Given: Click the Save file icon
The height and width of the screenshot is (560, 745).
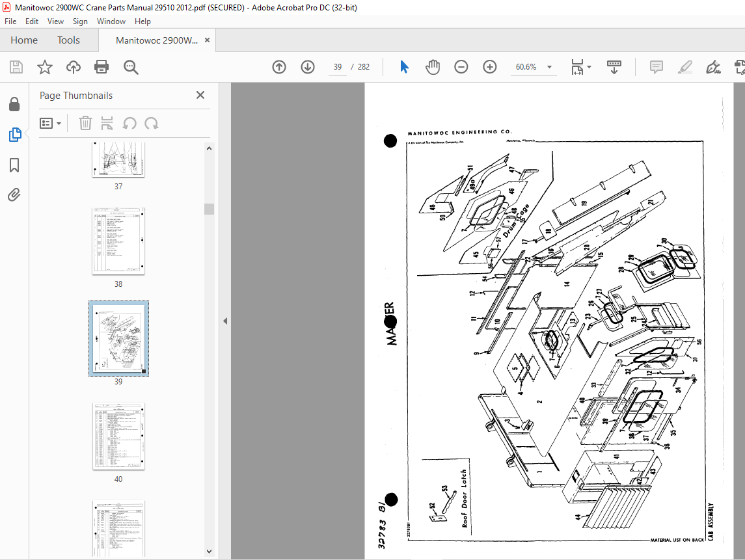Looking at the screenshot, I should pyautogui.click(x=16, y=67).
